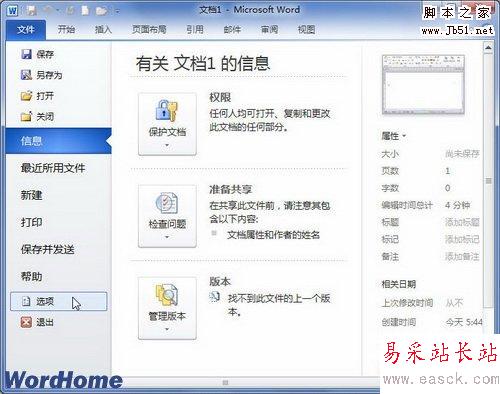Screen dimensions: 500x394
Task: Click the 相关日期 section label
Action: coord(399,284)
